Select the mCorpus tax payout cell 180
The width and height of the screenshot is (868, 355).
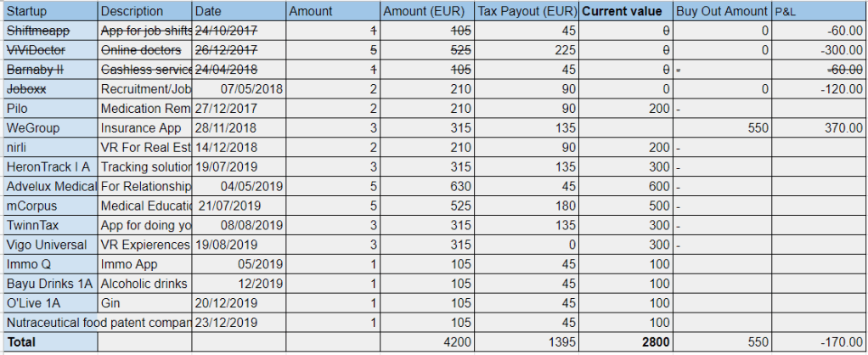(527, 206)
